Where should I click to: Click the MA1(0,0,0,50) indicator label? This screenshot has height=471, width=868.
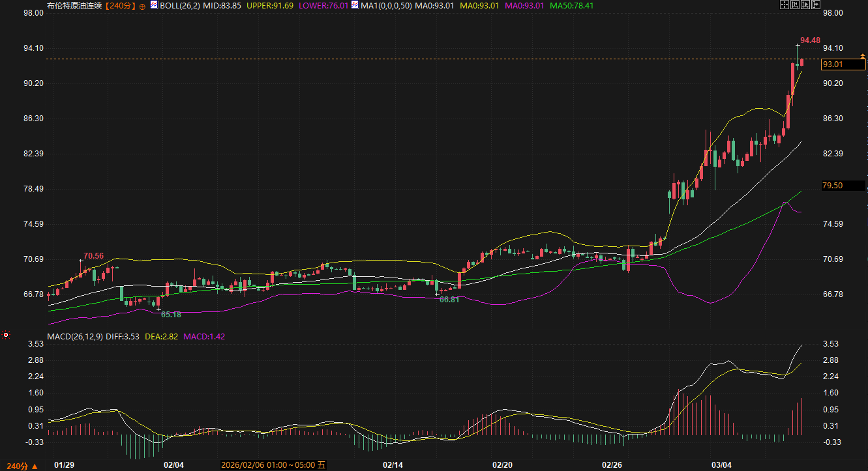point(386,5)
